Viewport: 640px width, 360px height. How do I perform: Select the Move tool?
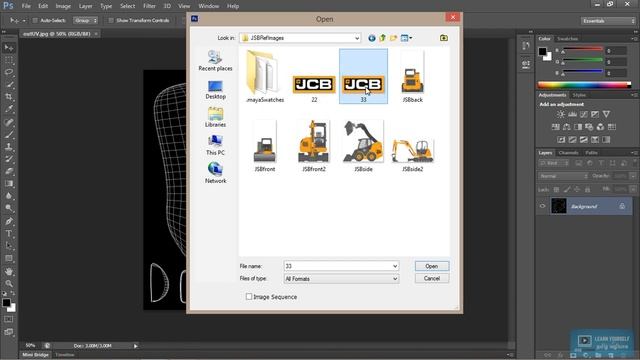(9, 48)
